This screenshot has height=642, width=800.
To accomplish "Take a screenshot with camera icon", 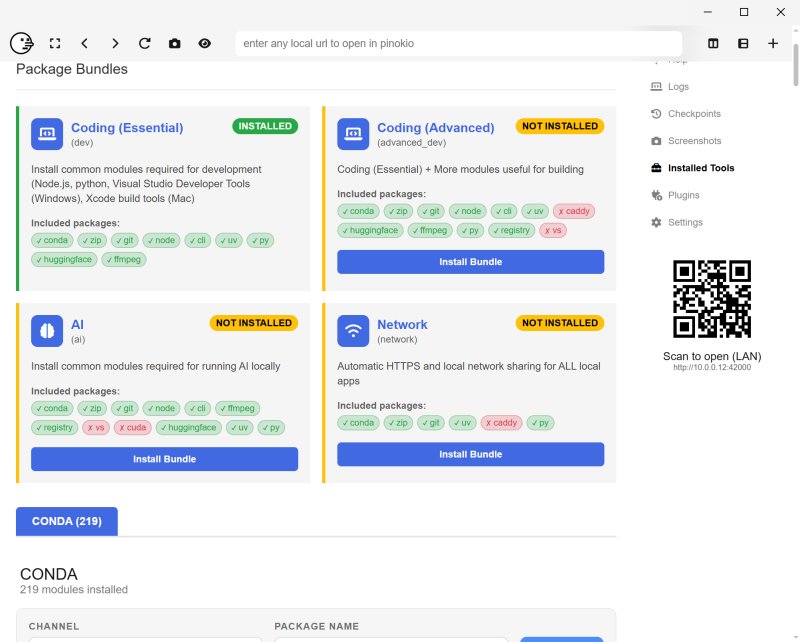I will (174, 43).
